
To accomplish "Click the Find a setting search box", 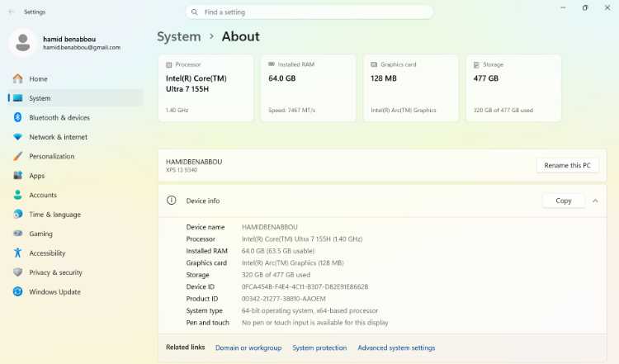I will point(309,12).
